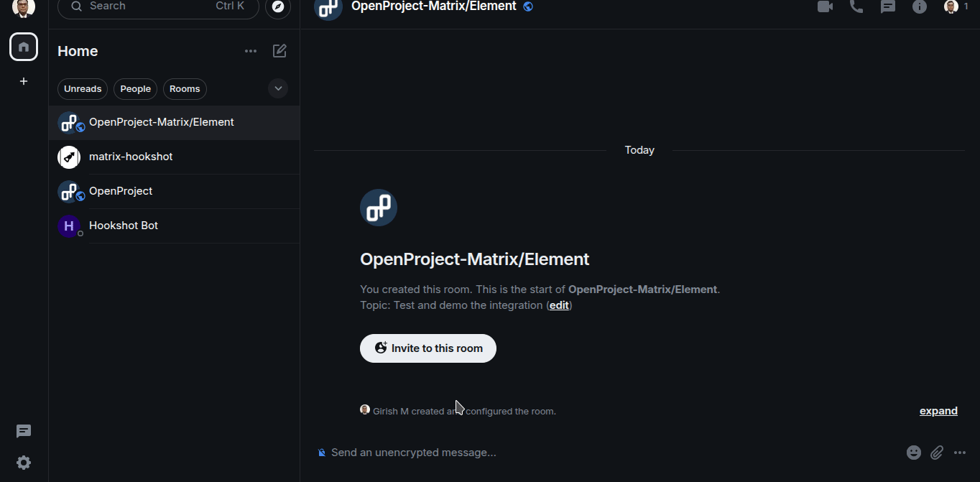Open more composer options menu
This screenshot has width=980, height=482.
tap(960, 453)
